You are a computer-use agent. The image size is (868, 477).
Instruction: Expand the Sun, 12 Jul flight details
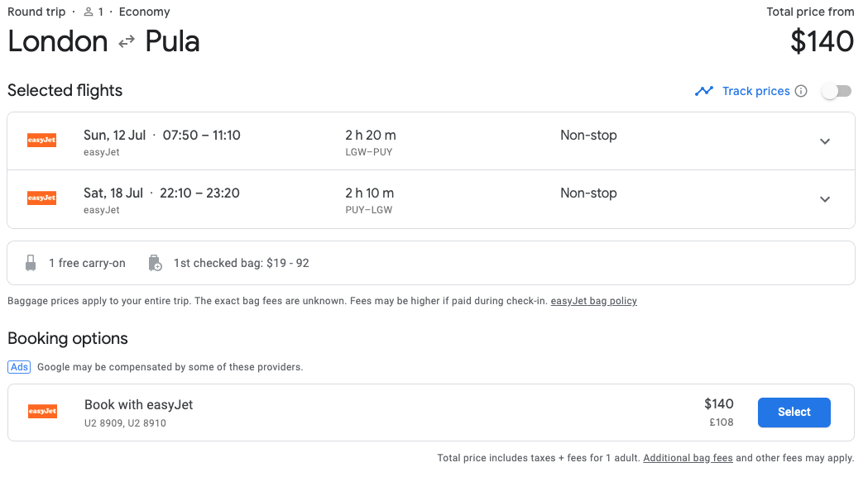pyautogui.click(x=824, y=141)
